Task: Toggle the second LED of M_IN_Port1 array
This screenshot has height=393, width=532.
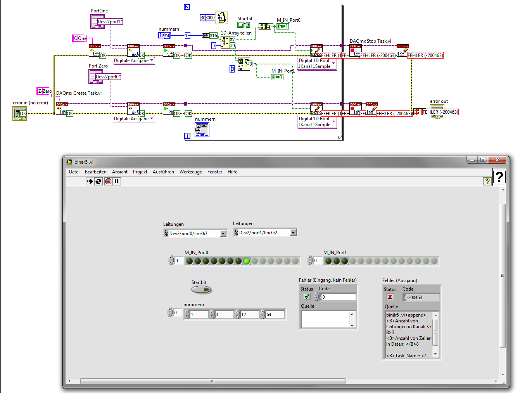Action: coord(337,261)
